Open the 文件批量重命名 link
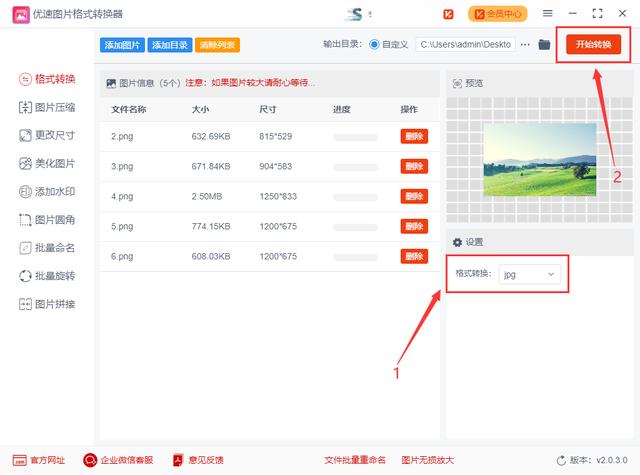 pyautogui.click(x=355, y=460)
